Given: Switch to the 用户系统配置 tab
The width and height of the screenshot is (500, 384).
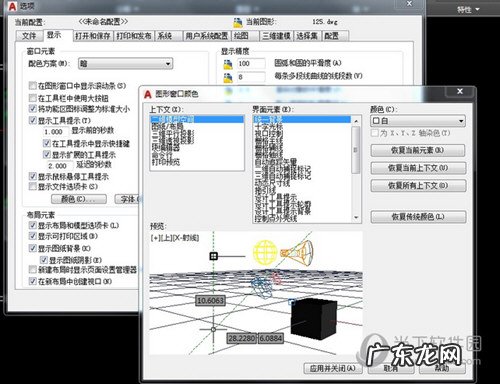Looking at the screenshot, I should 207,36.
